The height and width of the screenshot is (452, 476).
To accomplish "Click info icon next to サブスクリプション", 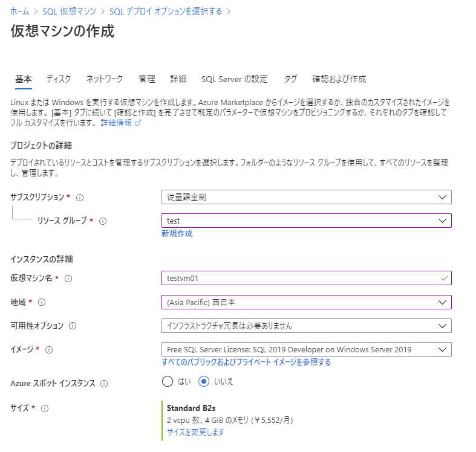I will (x=80, y=198).
